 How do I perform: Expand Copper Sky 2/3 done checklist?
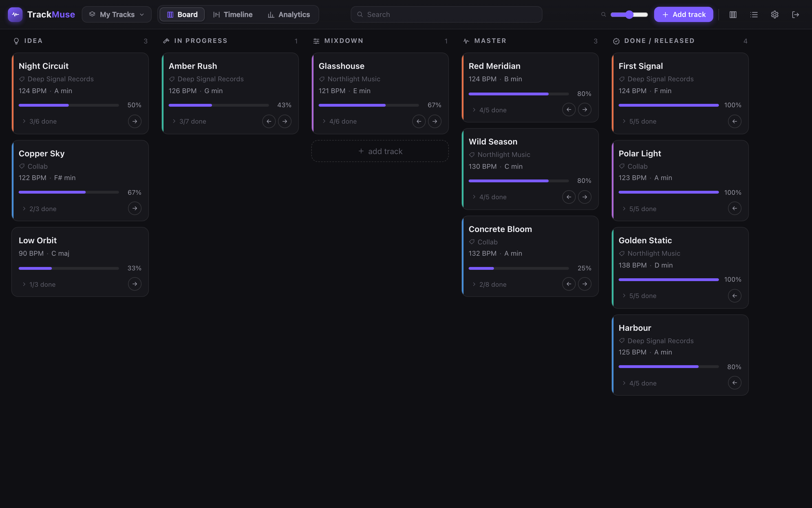click(x=39, y=209)
